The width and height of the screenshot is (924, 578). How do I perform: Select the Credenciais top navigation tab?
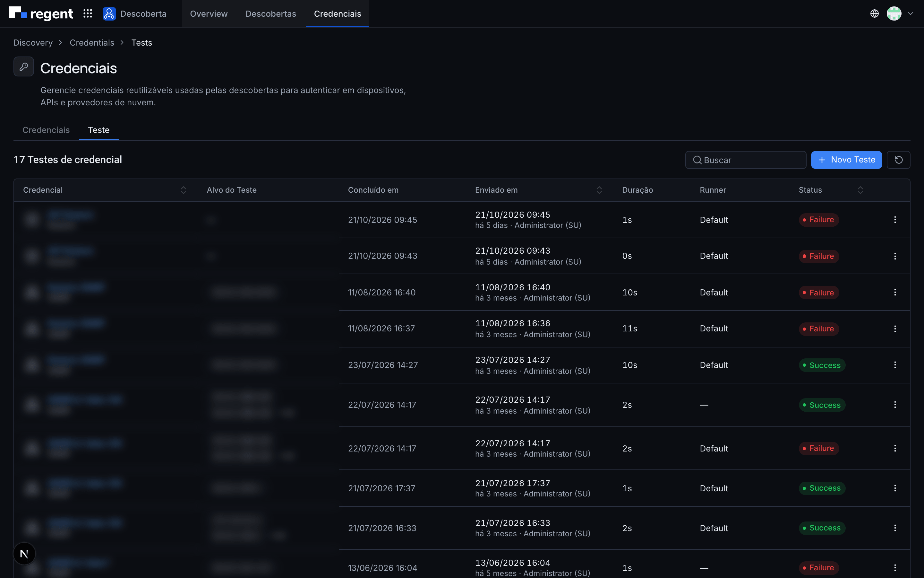pos(338,14)
